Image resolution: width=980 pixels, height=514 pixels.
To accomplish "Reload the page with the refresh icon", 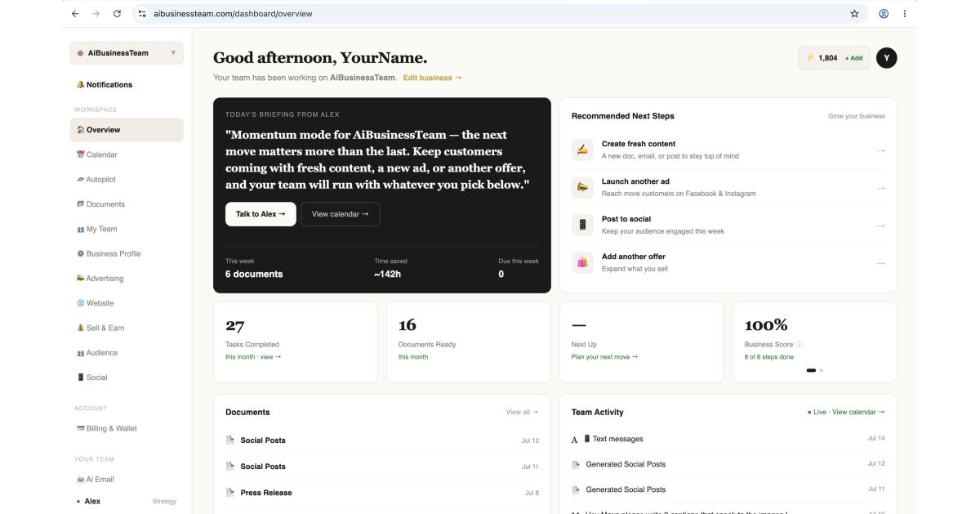I will click(117, 14).
